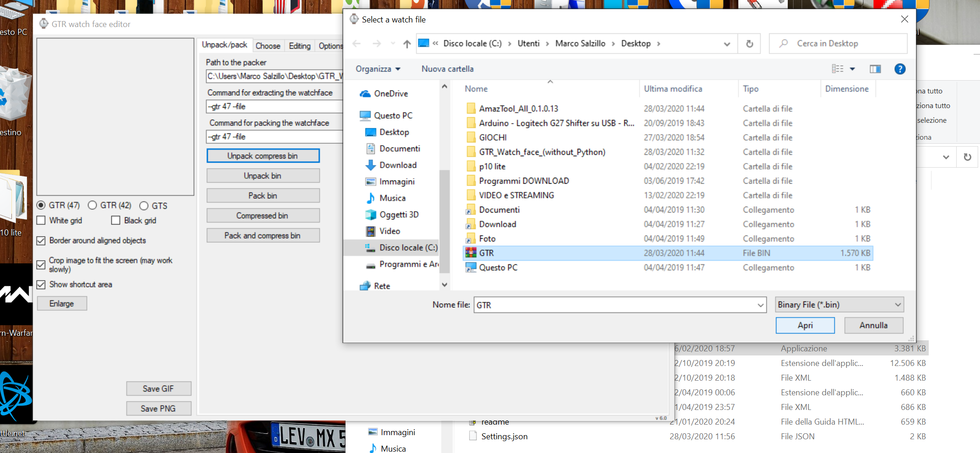980x453 pixels.
Task: Click the Nuova cartella button
Action: click(x=447, y=69)
